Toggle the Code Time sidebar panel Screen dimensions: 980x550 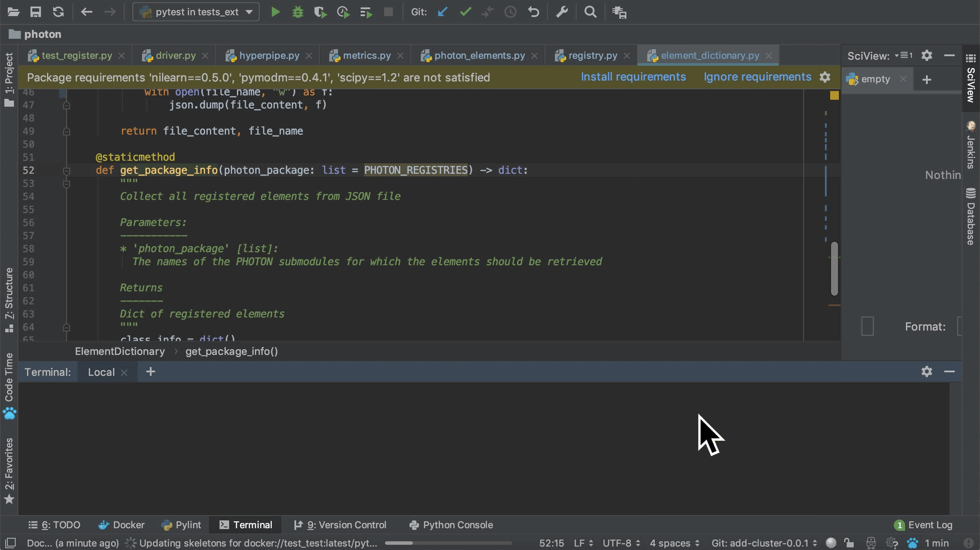click(x=9, y=385)
